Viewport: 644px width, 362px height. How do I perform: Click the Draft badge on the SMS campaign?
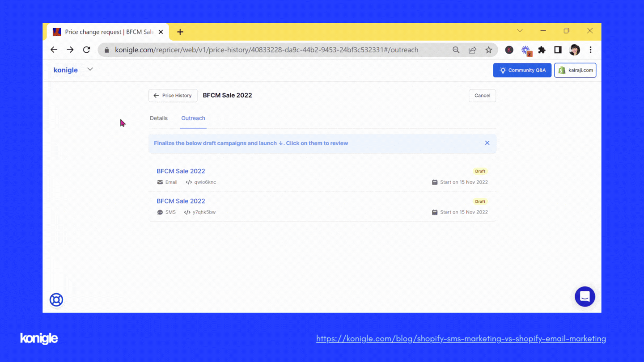click(480, 202)
